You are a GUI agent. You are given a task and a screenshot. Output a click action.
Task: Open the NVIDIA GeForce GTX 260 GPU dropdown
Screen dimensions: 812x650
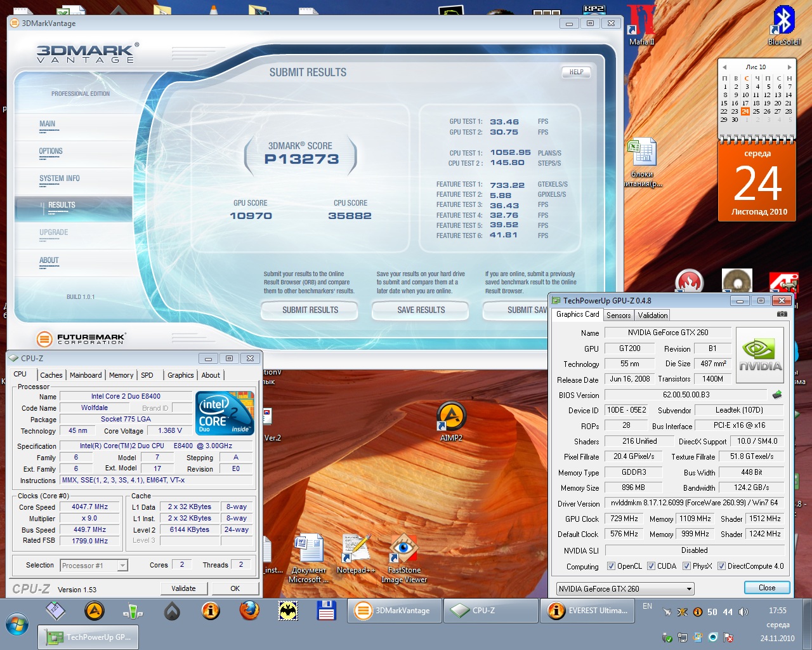pyautogui.click(x=625, y=589)
